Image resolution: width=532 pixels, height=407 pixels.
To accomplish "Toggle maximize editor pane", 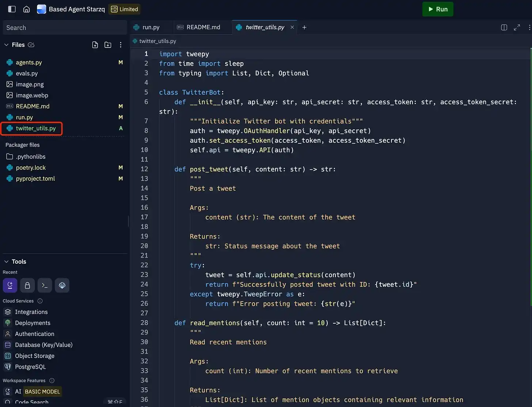I will 517,27.
